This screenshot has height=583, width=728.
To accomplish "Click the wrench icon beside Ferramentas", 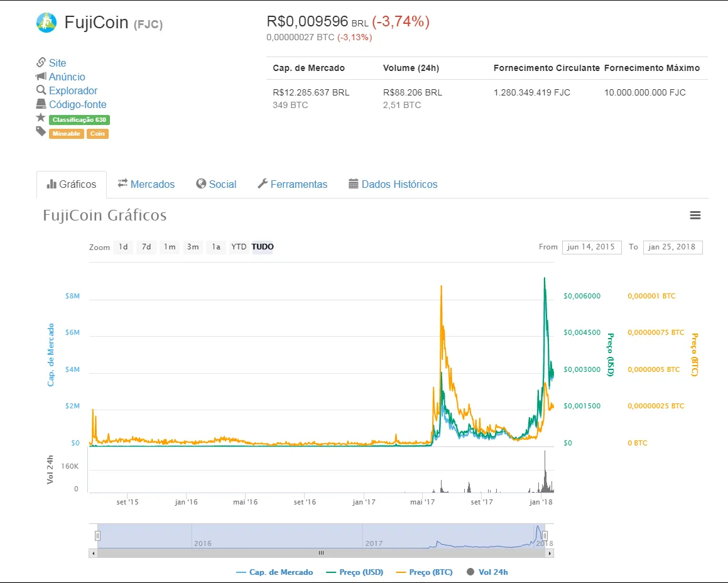I will coord(263,183).
